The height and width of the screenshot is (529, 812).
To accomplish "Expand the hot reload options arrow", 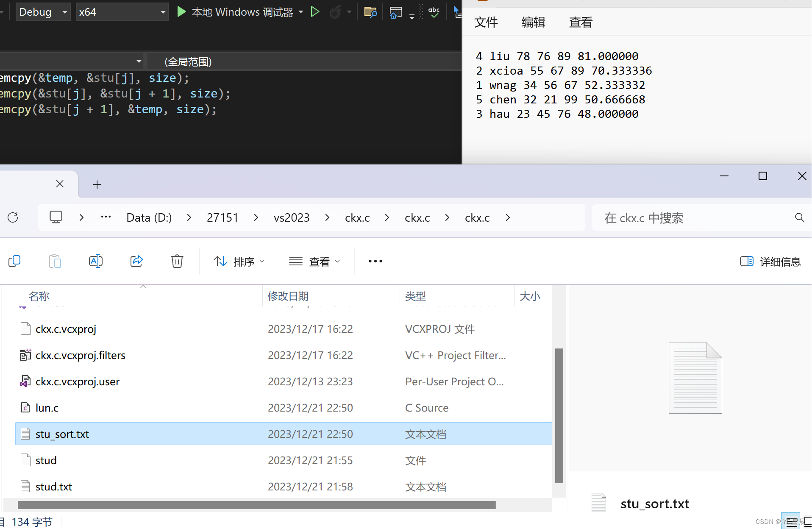I will click(x=349, y=12).
